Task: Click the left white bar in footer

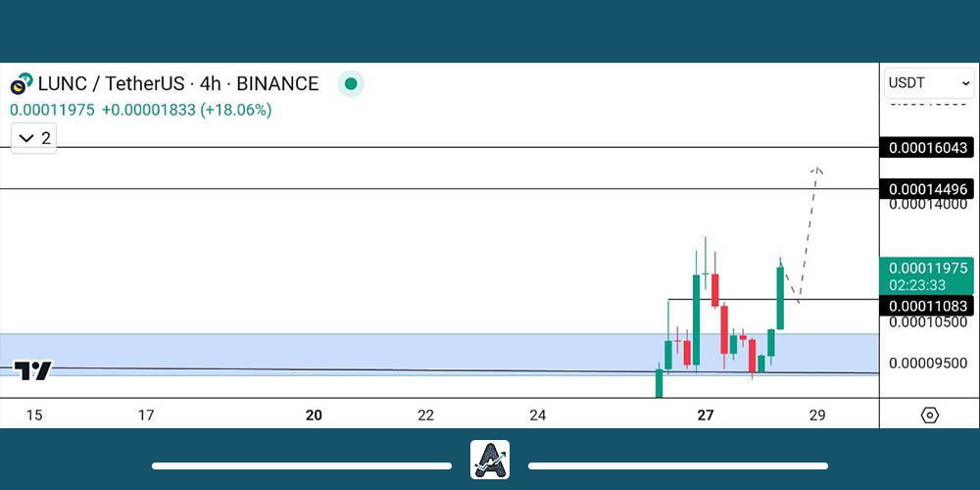Action: pos(301,465)
